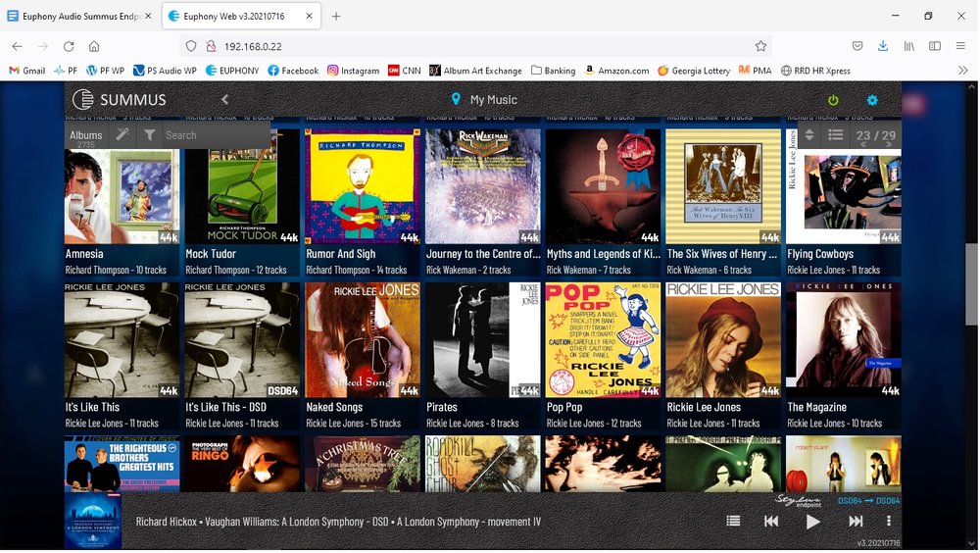Click the blue location pin next to My Music
This screenshot has width=980, height=553.
[456, 99]
